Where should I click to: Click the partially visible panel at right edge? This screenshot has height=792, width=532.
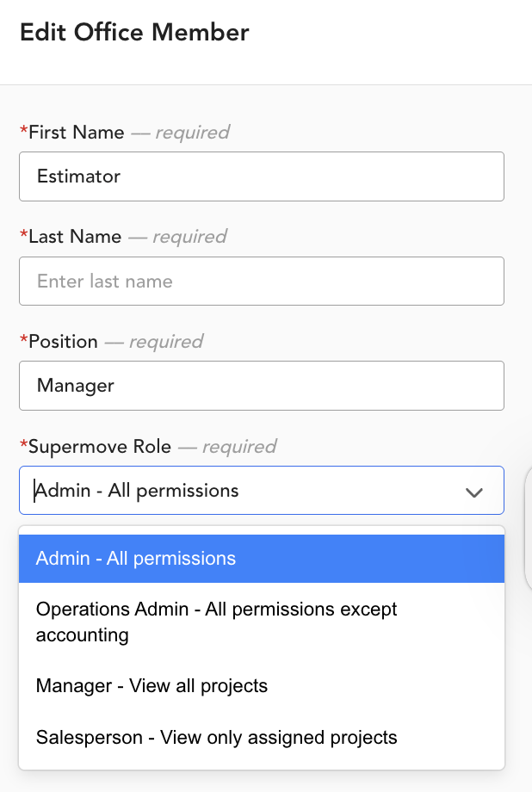coord(529,528)
